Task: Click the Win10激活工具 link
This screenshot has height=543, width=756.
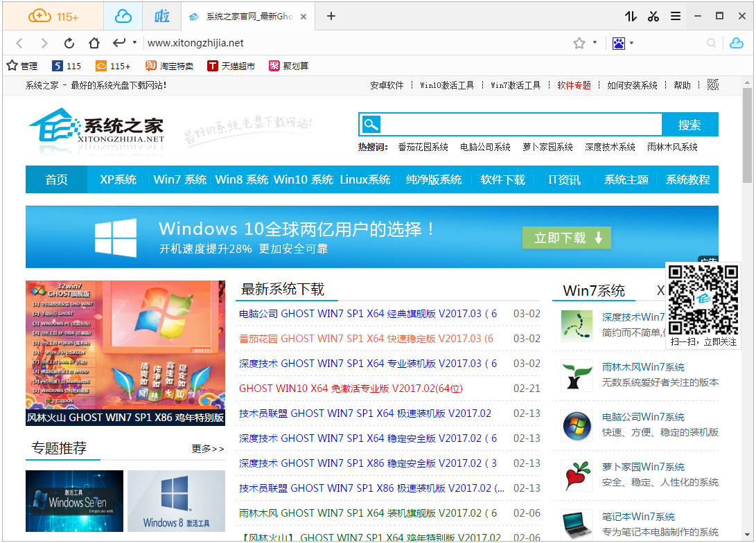Action: (x=447, y=85)
